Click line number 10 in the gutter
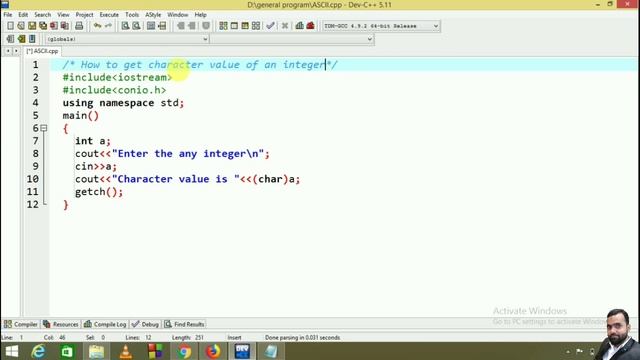This screenshot has width=640, height=360. click(33, 179)
